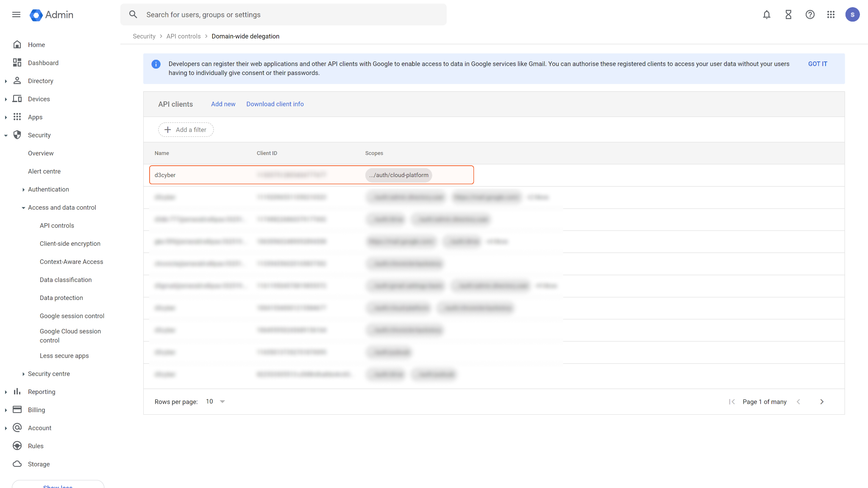
Task: Click Download client info link
Action: [275, 104]
